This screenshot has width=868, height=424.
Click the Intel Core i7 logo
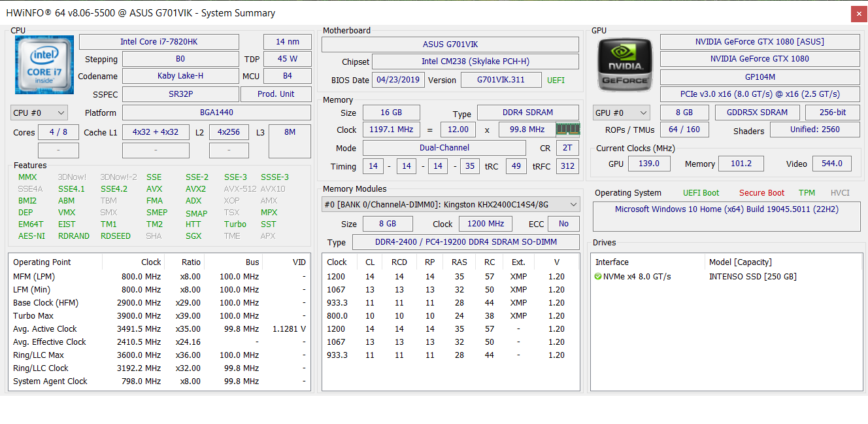tap(44, 65)
